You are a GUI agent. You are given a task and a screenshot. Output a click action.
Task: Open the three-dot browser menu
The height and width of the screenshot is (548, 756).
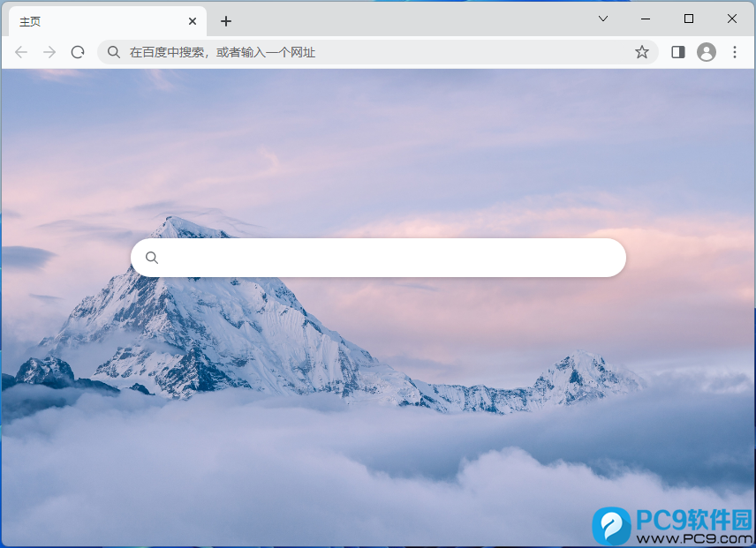pos(734,52)
